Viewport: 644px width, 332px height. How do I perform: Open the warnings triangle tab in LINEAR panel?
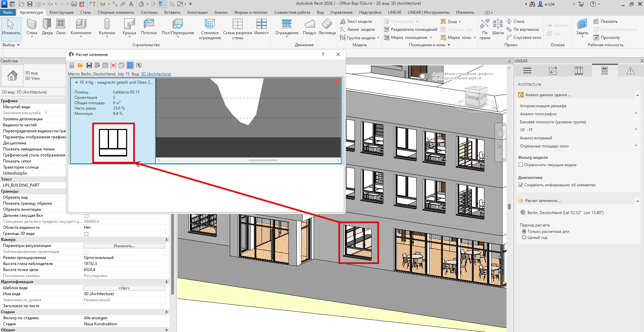tap(630, 71)
